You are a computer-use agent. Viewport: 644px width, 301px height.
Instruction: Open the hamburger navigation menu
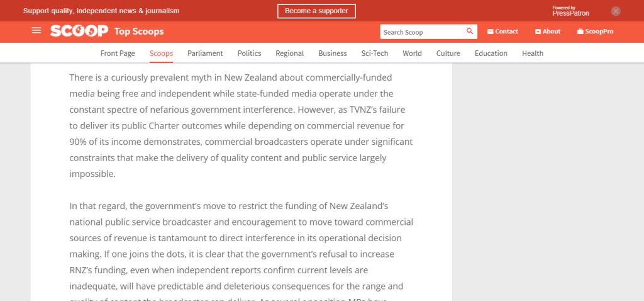(36, 31)
